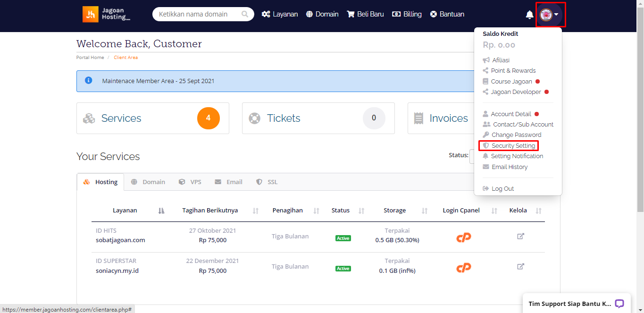
Task: Click the soniacyn.my.id domain
Action: [117, 271]
